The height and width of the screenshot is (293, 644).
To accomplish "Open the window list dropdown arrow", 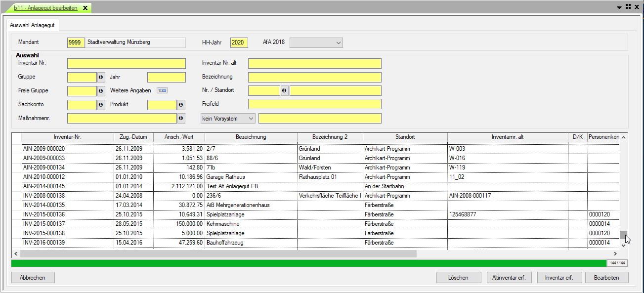I will coord(619,7).
